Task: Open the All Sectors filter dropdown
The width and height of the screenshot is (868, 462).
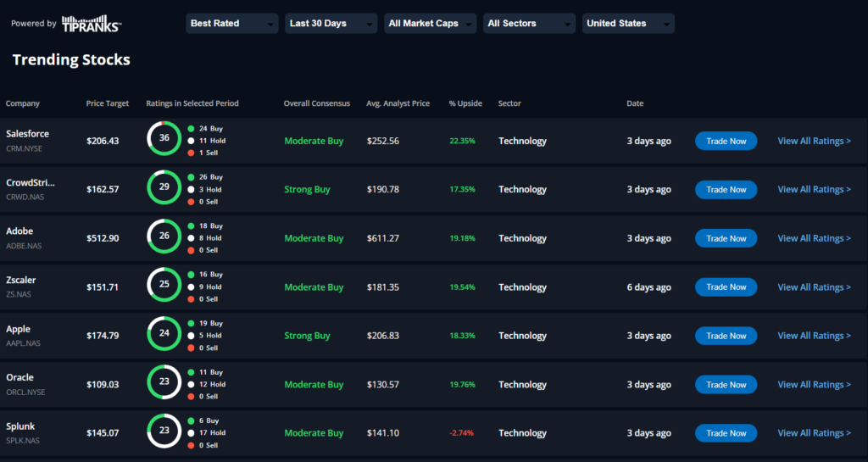Action: point(529,23)
